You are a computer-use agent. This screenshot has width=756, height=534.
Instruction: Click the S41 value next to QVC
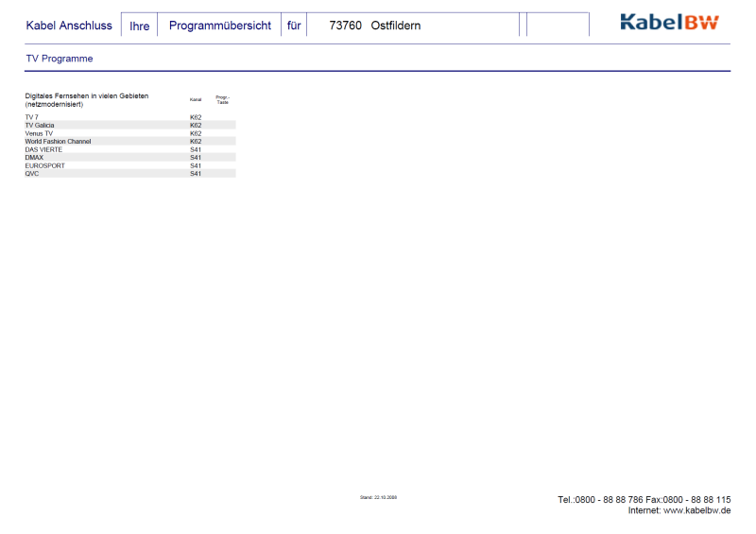coord(196,173)
